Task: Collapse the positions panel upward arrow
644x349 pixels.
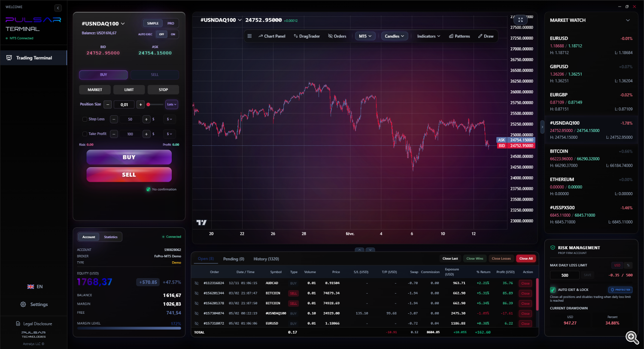Action: [360, 250]
